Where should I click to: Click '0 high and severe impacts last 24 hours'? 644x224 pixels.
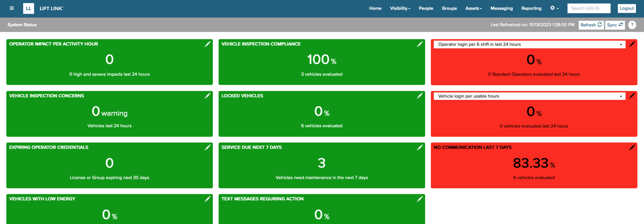[109, 74]
